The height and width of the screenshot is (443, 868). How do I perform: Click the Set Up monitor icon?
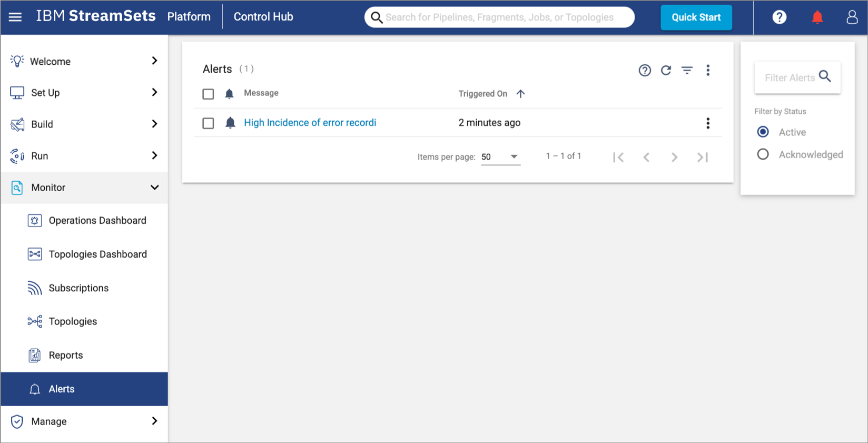point(17,93)
